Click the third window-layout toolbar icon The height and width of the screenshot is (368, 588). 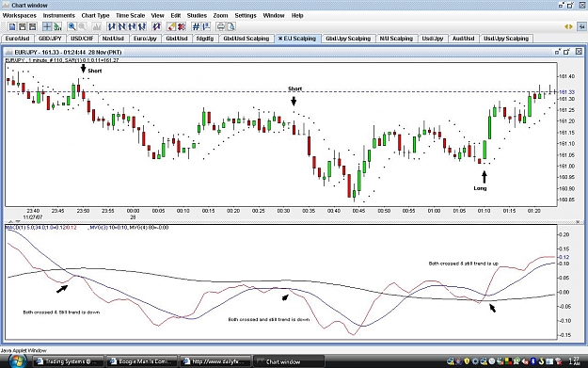pos(33,26)
